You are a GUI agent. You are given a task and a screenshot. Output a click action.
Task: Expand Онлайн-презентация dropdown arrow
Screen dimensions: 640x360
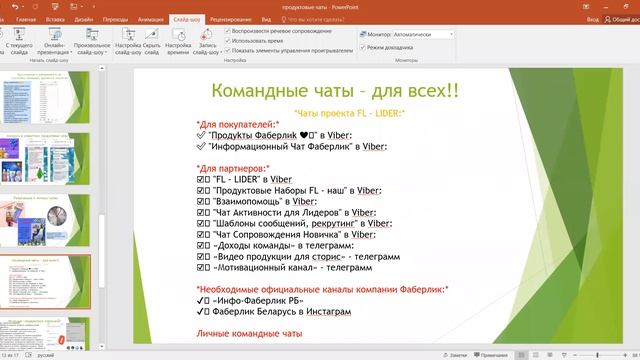pos(71,52)
